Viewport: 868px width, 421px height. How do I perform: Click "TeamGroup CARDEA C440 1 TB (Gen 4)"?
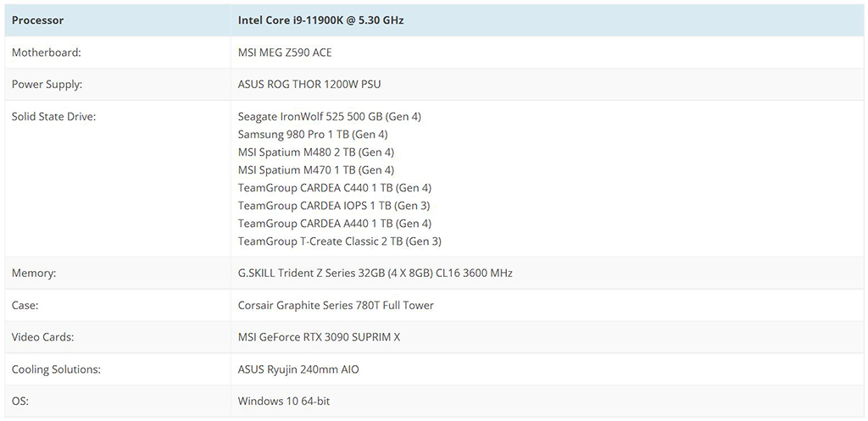[334, 187]
